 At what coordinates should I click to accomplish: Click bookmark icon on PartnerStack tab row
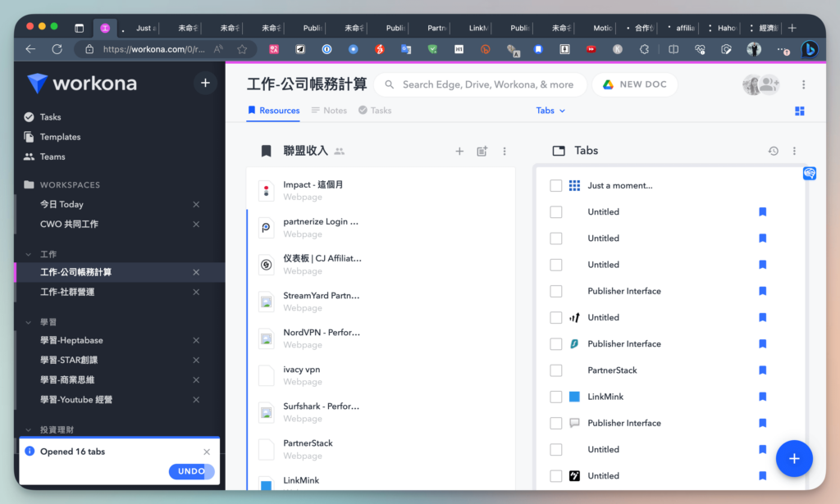tap(762, 370)
